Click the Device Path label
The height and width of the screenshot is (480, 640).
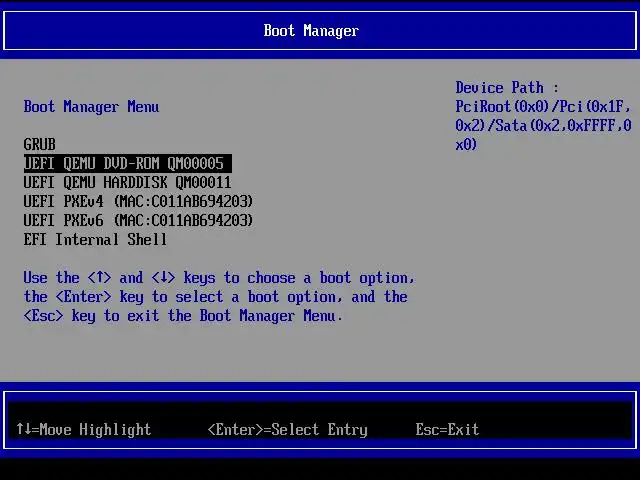tap(507, 88)
